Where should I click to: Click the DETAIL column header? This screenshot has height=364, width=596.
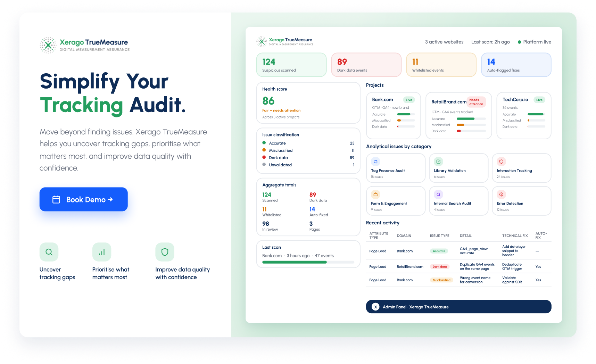(x=466, y=236)
